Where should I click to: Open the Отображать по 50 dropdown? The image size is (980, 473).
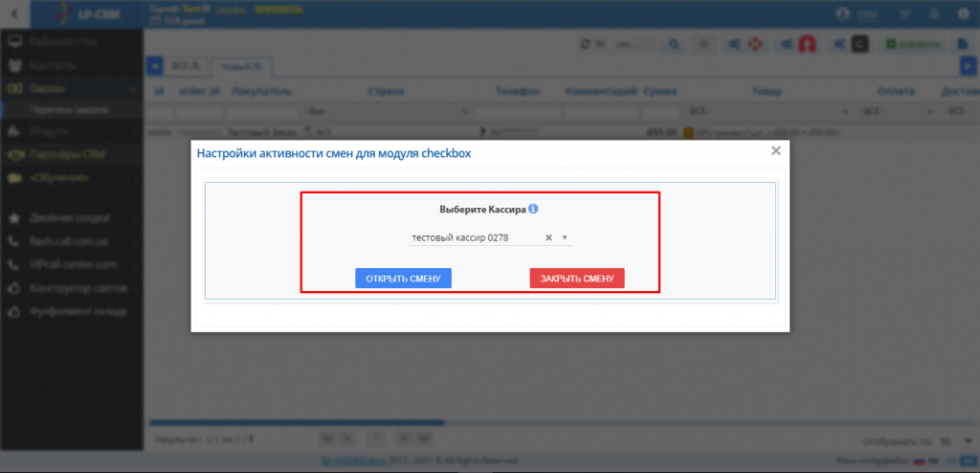point(957,441)
